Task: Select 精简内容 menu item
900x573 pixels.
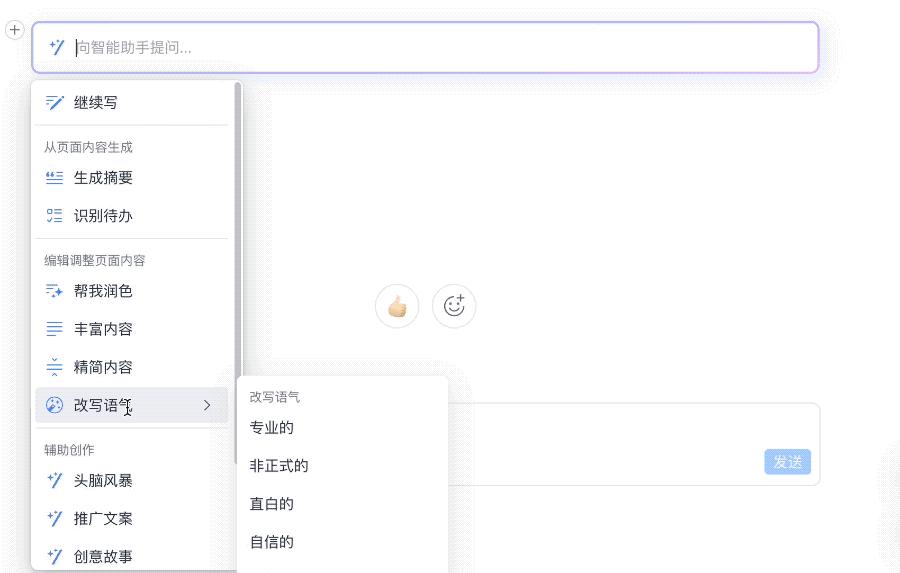Action: 131,367
